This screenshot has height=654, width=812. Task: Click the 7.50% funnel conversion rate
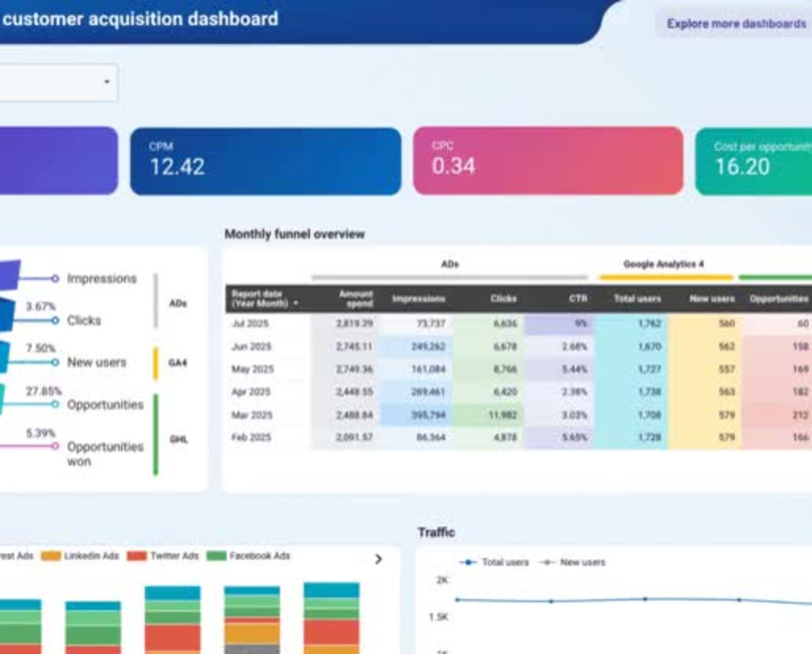click(x=41, y=348)
